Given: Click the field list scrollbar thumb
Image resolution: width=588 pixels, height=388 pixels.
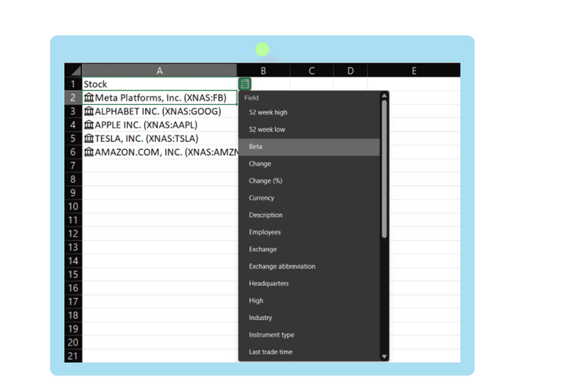Looking at the screenshot, I should coord(384,169).
